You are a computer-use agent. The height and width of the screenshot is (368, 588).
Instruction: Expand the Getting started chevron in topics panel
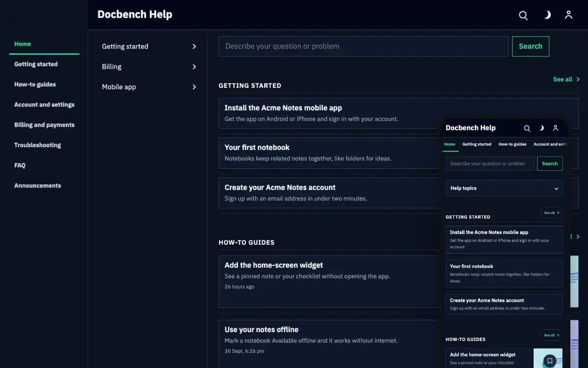click(194, 47)
